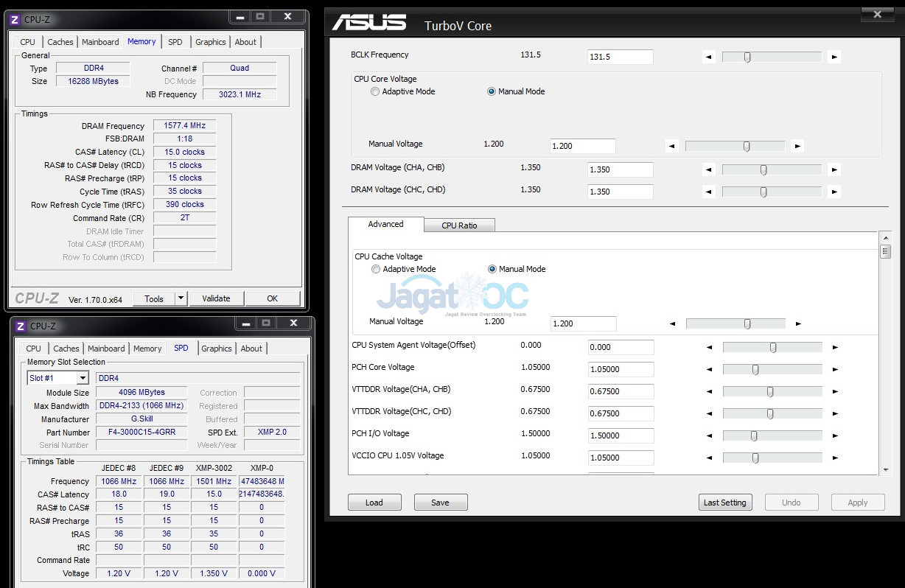Click the Last Setting button
Viewport: 905px width, 588px height.
(x=724, y=503)
